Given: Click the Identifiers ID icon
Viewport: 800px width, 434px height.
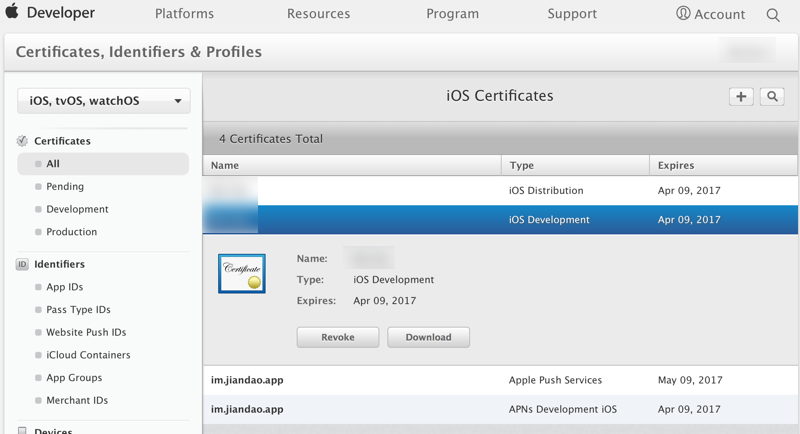Looking at the screenshot, I should click(22, 264).
